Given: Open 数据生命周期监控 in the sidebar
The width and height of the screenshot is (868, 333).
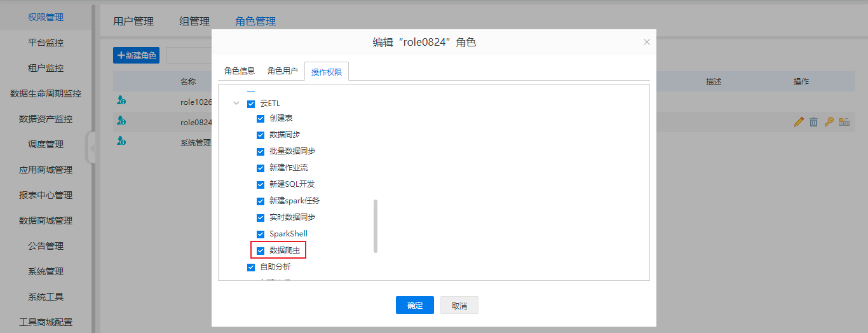Looking at the screenshot, I should 46,93.
